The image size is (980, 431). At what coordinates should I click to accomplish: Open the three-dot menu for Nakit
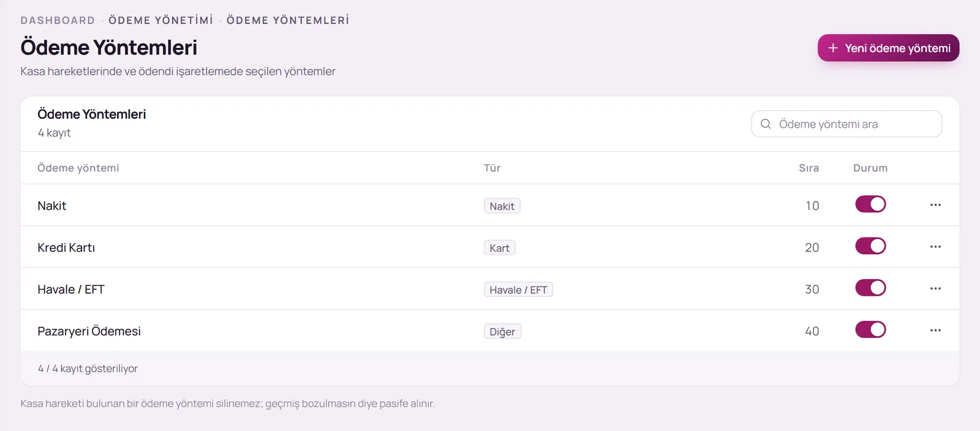click(x=935, y=205)
